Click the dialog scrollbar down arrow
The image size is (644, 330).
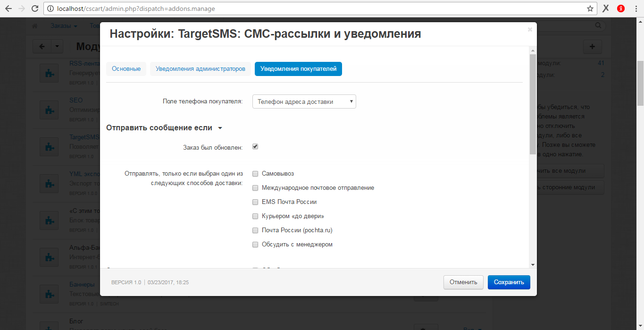(x=533, y=265)
